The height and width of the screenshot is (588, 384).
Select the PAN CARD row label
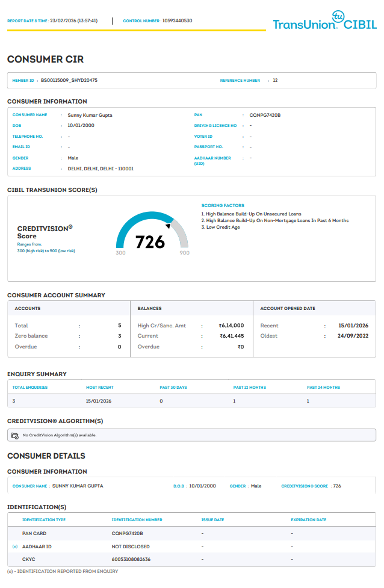pyautogui.click(x=34, y=534)
